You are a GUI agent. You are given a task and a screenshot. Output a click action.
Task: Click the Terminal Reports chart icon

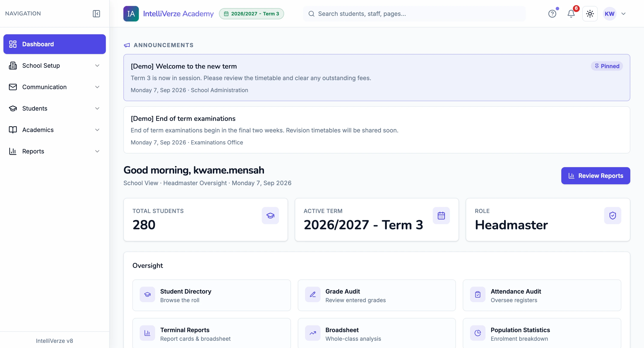click(147, 333)
